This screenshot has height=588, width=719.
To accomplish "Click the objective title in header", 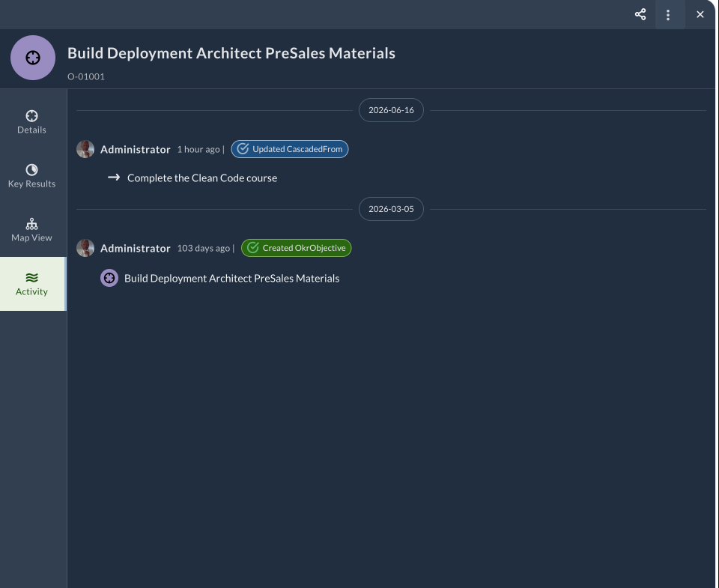I will click(x=231, y=53).
